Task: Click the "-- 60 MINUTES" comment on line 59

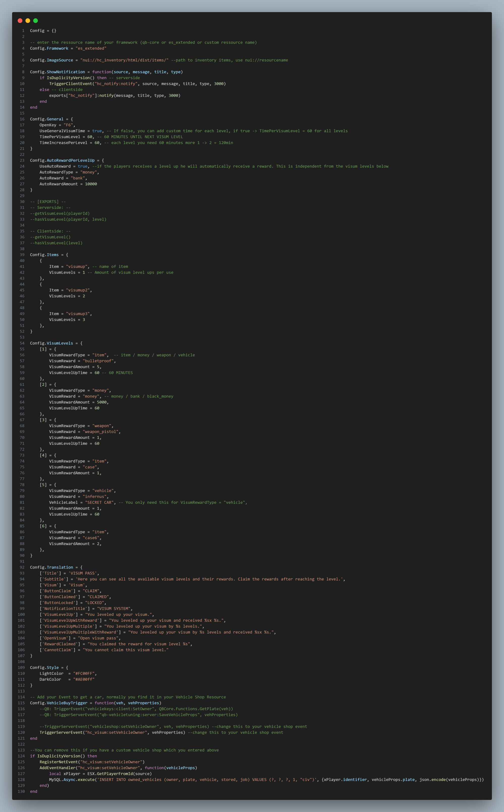Action: point(117,373)
